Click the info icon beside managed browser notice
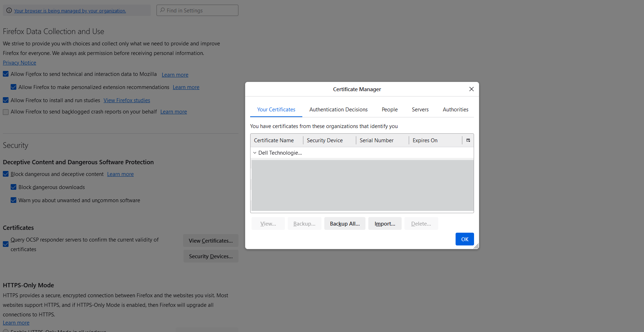644x332 pixels. click(9, 11)
